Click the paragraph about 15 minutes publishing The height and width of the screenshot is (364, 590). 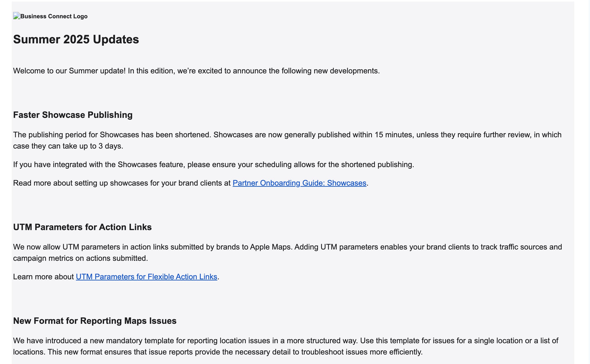pyautogui.click(x=287, y=135)
